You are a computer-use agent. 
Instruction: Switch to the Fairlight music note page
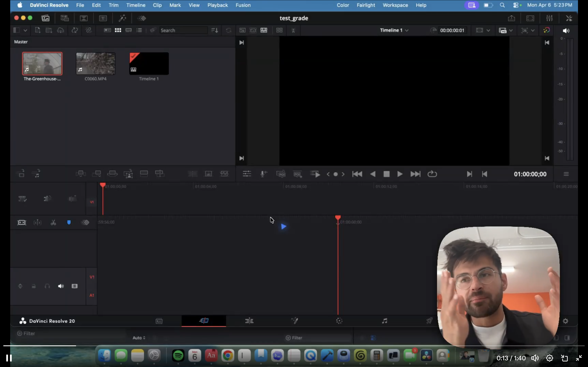click(x=384, y=321)
